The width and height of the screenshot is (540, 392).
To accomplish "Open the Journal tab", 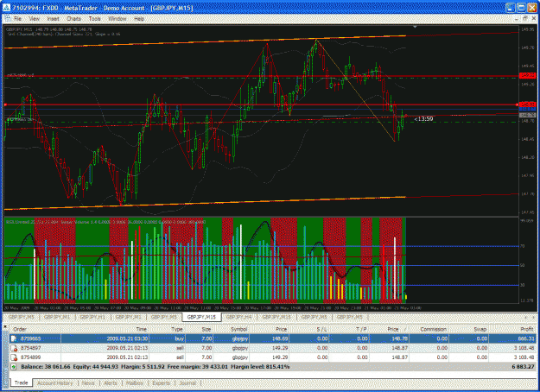I will [187, 383].
